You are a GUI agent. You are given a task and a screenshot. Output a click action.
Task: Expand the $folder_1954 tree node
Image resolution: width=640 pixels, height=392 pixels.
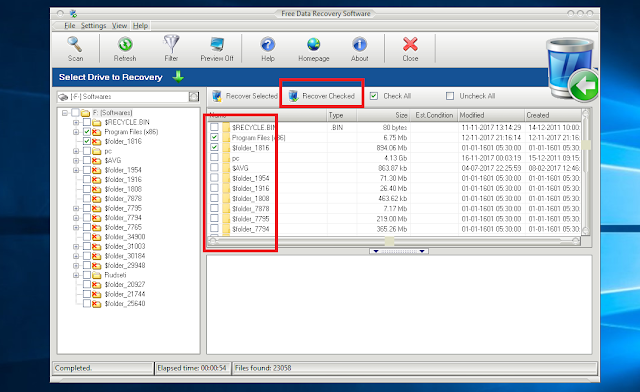click(x=76, y=170)
